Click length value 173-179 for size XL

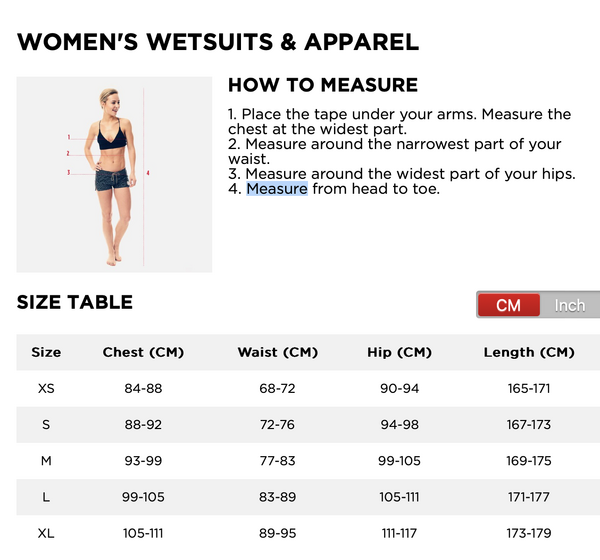[529, 533]
